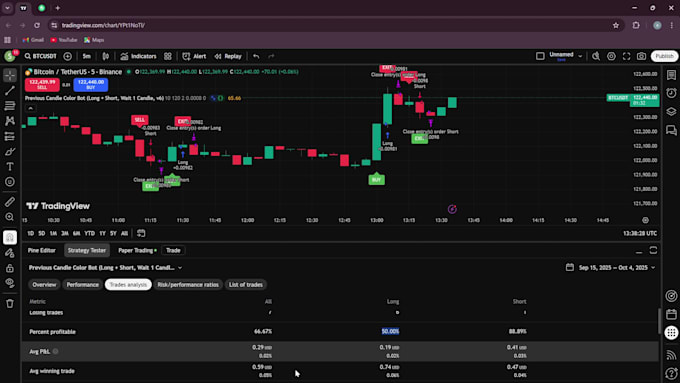Open object tree layers panel
Screen dimensions: 680x383
coord(671,111)
